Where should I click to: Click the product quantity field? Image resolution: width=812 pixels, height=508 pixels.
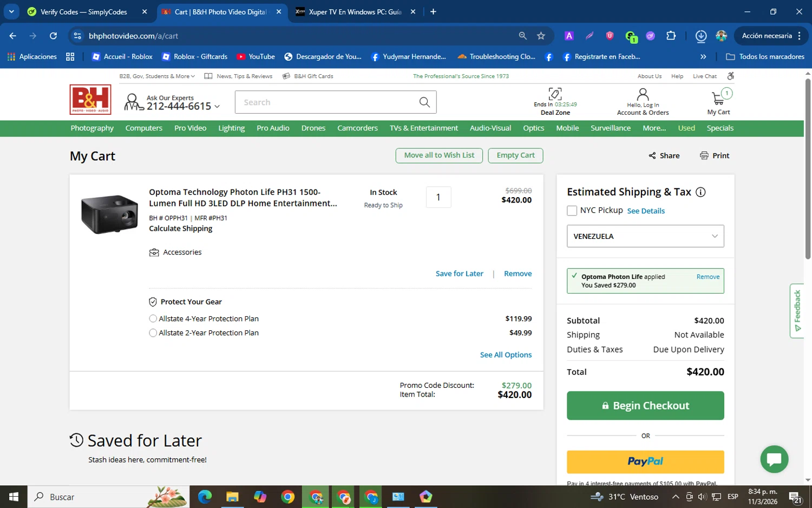[438, 197]
